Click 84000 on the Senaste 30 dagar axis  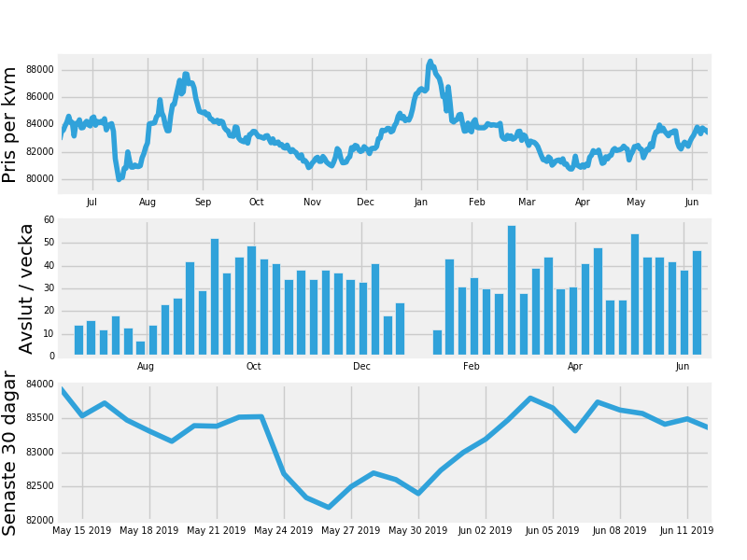(x=40, y=384)
